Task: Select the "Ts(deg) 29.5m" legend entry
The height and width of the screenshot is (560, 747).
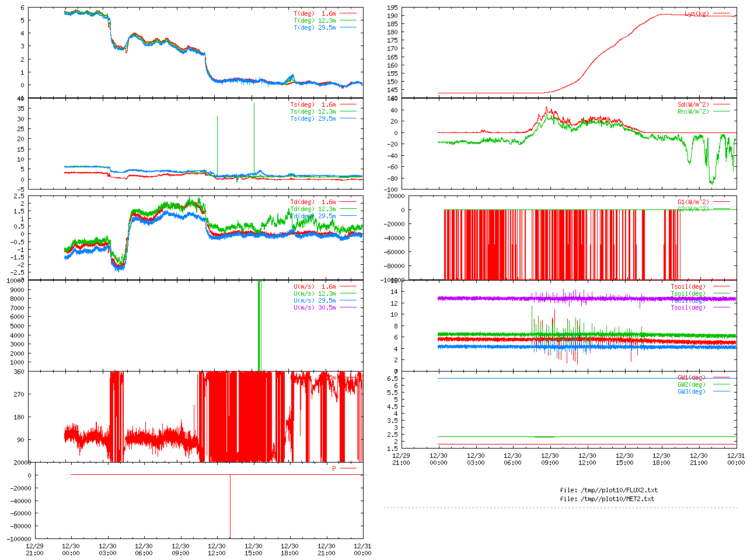Action: click(x=313, y=119)
